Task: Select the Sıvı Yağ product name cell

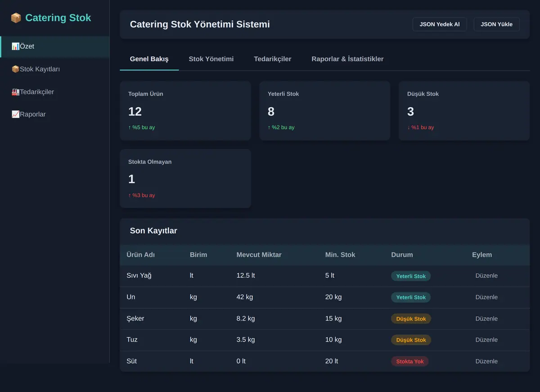Action: click(139, 275)
